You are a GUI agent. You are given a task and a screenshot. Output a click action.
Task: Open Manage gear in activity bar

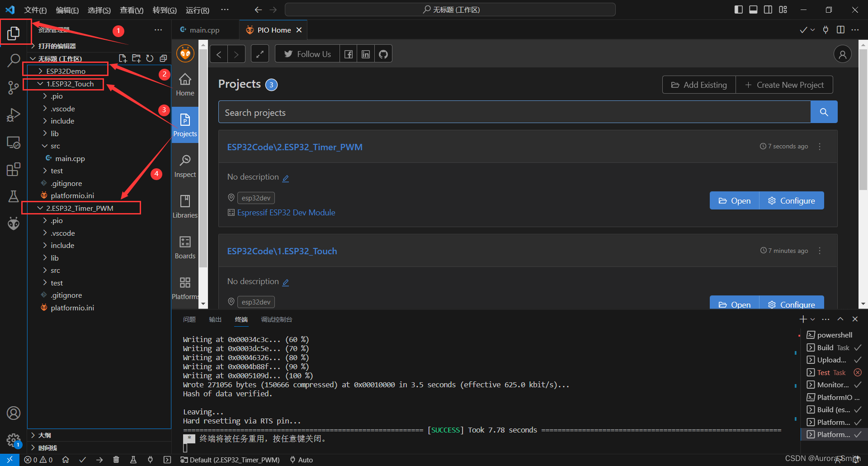click(x=14, y=440)
